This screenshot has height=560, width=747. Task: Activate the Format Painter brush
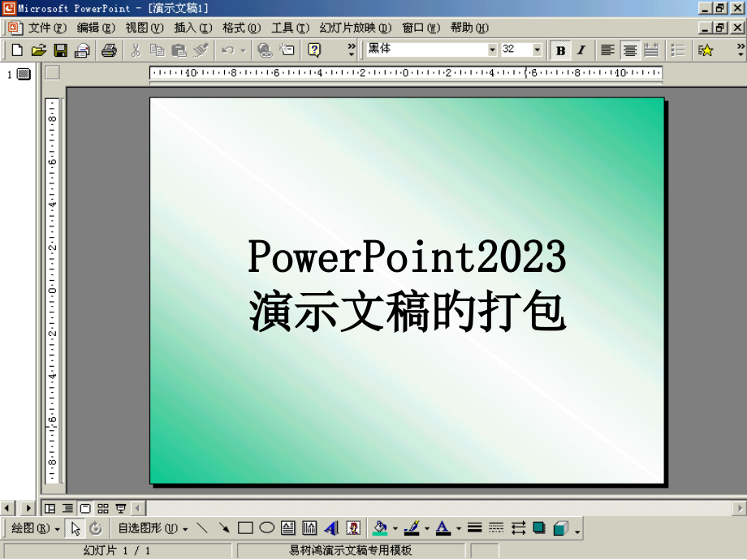[201, 50]
